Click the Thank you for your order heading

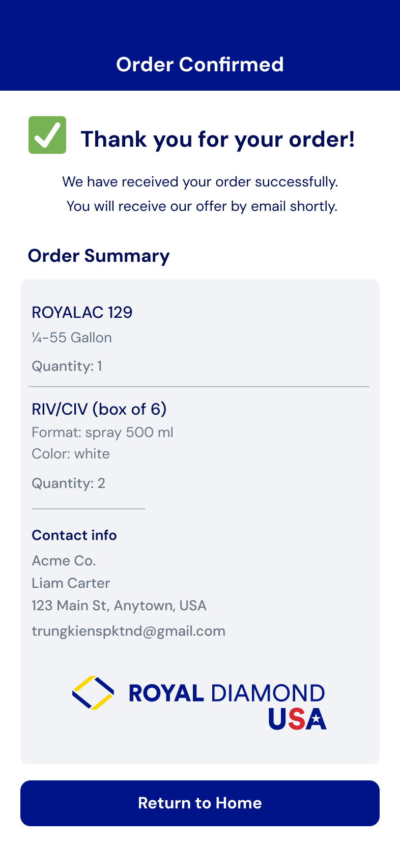point(218,139)
